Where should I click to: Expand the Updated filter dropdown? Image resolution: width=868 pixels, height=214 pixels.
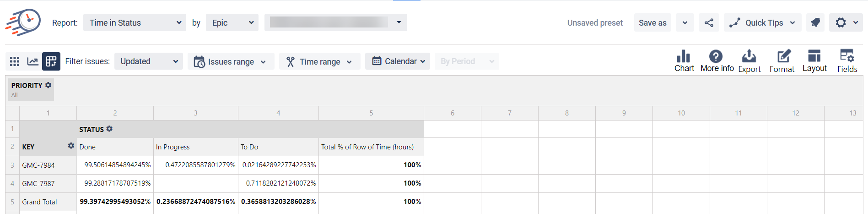(x=148, y=61)
